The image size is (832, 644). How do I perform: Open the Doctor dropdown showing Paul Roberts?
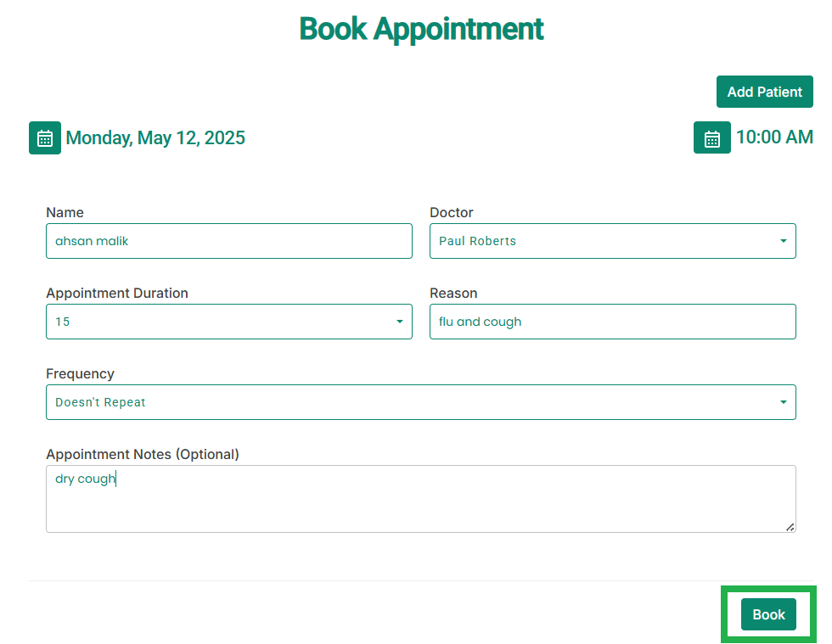click(613, 241)
